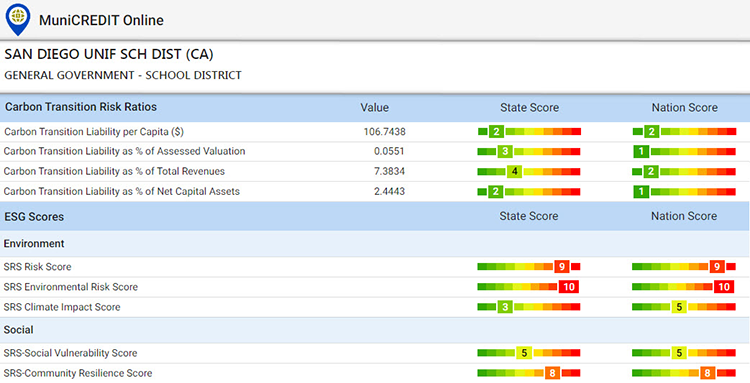Select the SAN DIEGO UNIF SCH DIST heading
The image size is (750, 383).
click(x=109, y=54)
